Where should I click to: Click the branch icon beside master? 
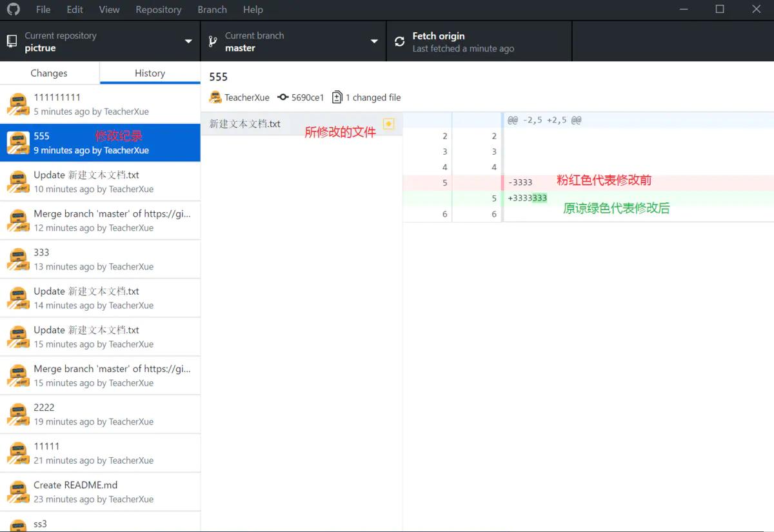[213, 41]
